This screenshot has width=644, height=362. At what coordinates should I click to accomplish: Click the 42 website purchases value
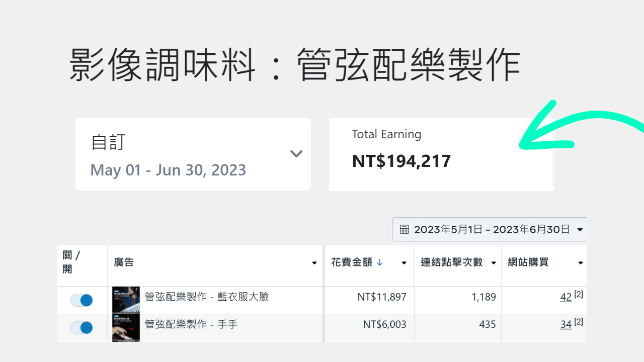(x=566, y=297)
